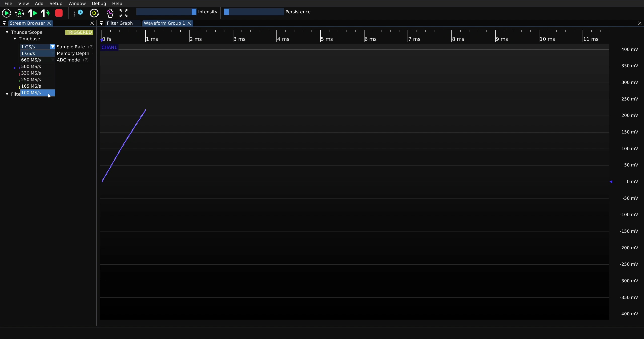Open the Filter Graph dock menu icon
The height and width of the screenshot is (339, 644).
pos(101,23)
